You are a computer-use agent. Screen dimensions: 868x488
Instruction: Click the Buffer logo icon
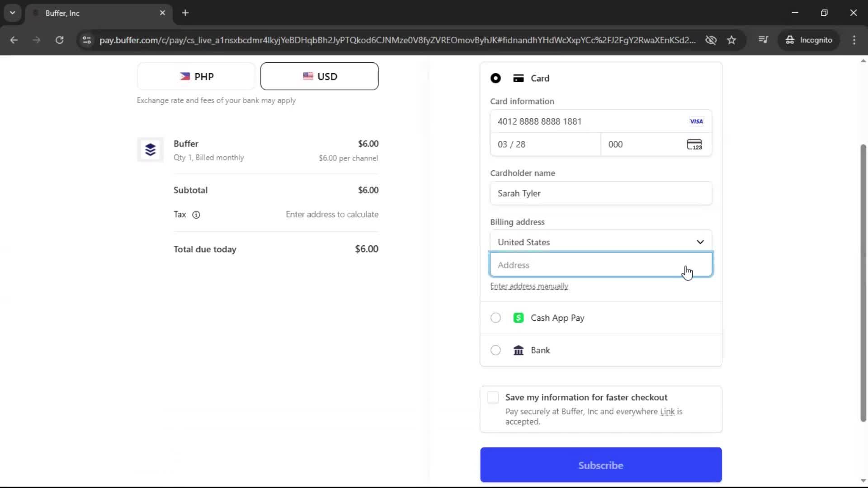click(150, 150)
